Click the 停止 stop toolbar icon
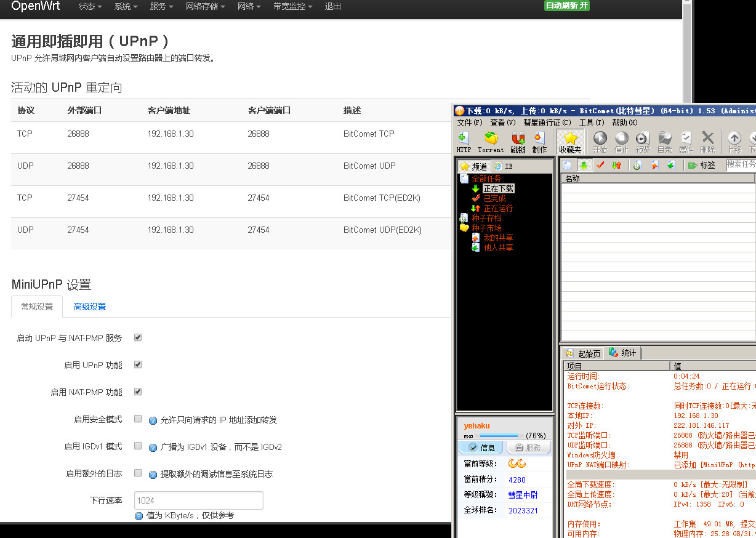 621,142
